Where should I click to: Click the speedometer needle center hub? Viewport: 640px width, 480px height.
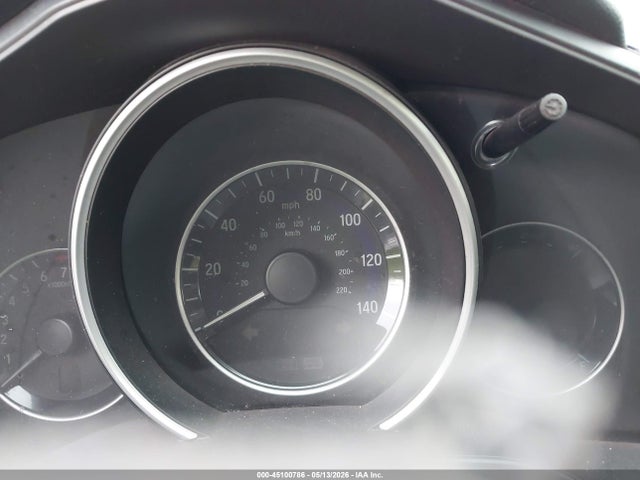291,278
